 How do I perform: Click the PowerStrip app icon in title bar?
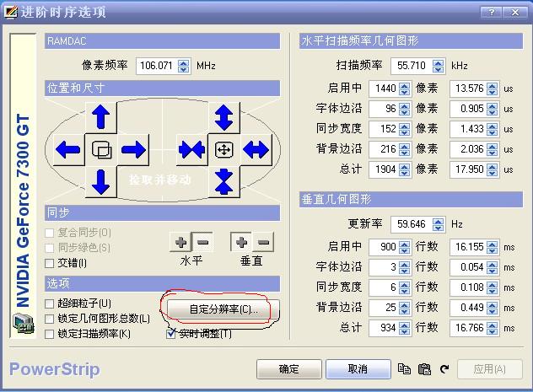(10, 13)
